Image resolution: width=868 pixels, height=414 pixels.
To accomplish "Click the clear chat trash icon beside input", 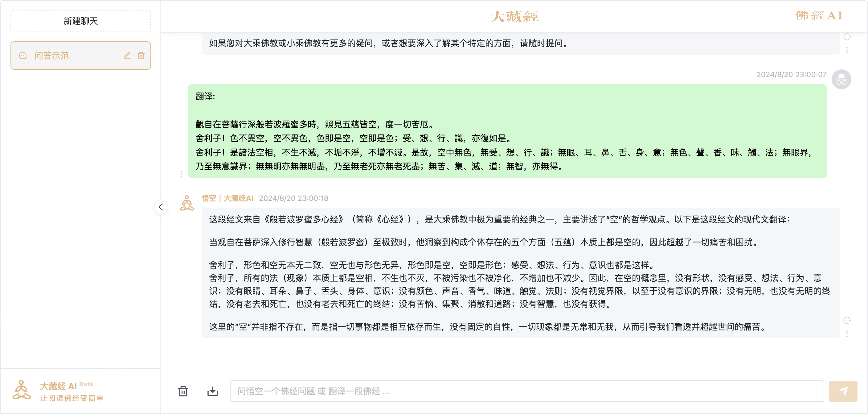I will click(x=183, y=391).
